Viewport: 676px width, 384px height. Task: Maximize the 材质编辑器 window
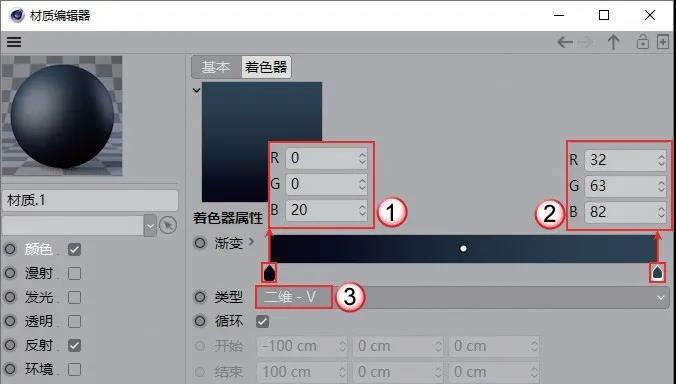click(604, 15)
